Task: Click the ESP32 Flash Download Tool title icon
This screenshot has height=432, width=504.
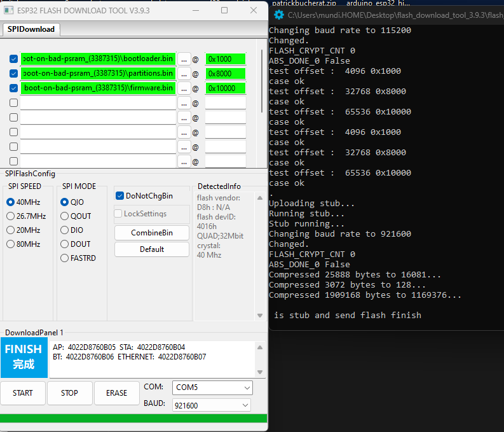Action: click(x=9, y=10)
